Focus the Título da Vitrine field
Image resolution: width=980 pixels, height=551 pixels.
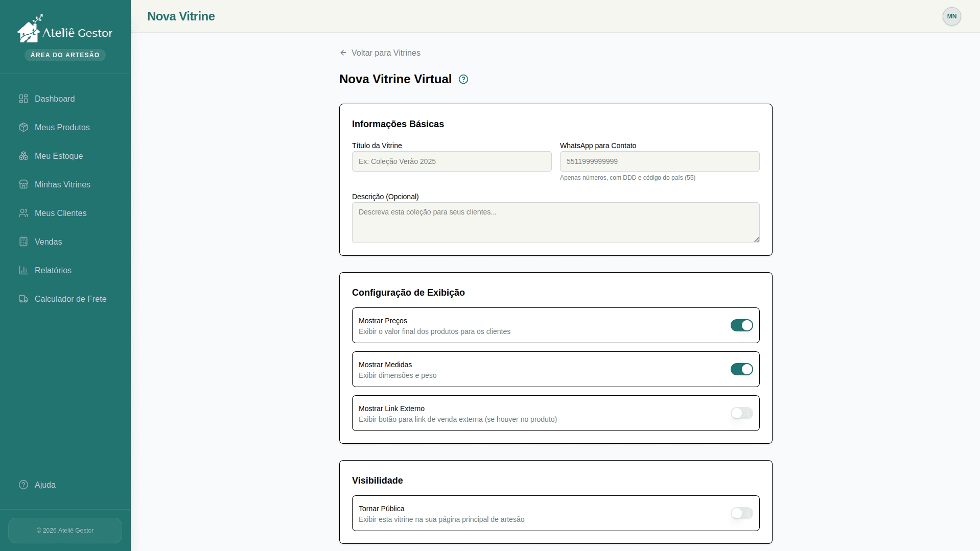[x=452, y=161]
